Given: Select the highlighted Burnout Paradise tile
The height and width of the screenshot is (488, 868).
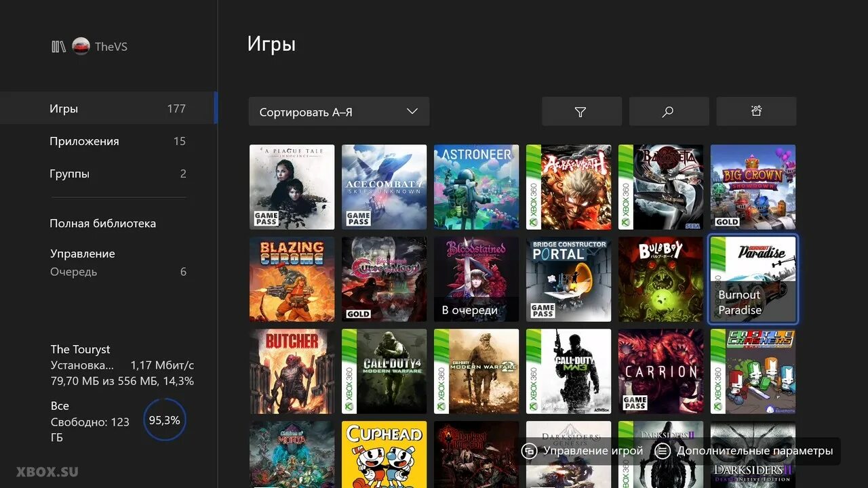Looking at the screenshot, I should point(753,279).
